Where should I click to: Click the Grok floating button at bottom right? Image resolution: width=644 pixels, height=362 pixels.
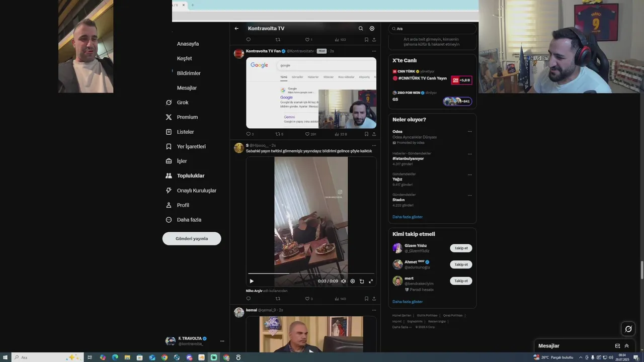pos(628,329)
